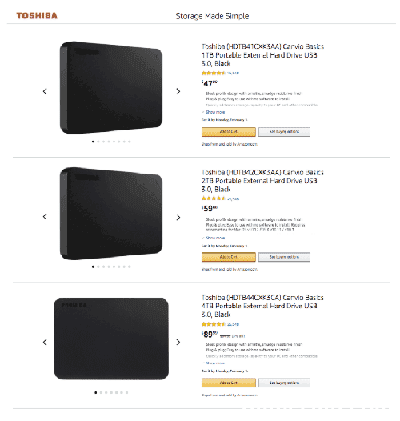The height and width of the screenshot is (421, 400).
Task: Show previous image of 2TB drive
Action: 45,217
